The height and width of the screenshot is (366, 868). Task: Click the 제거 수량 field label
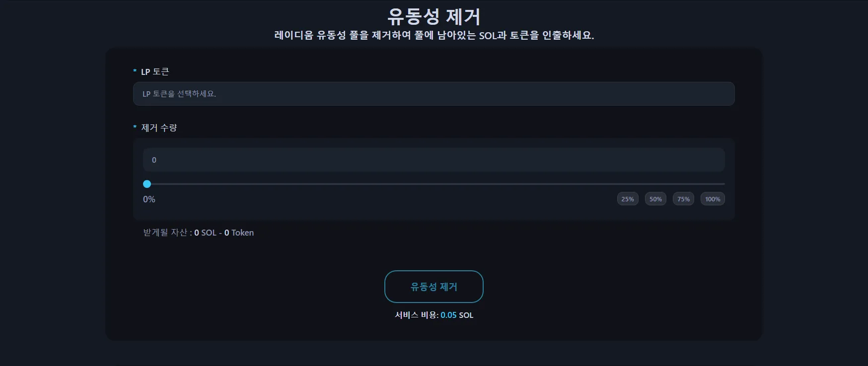[159, 128]
